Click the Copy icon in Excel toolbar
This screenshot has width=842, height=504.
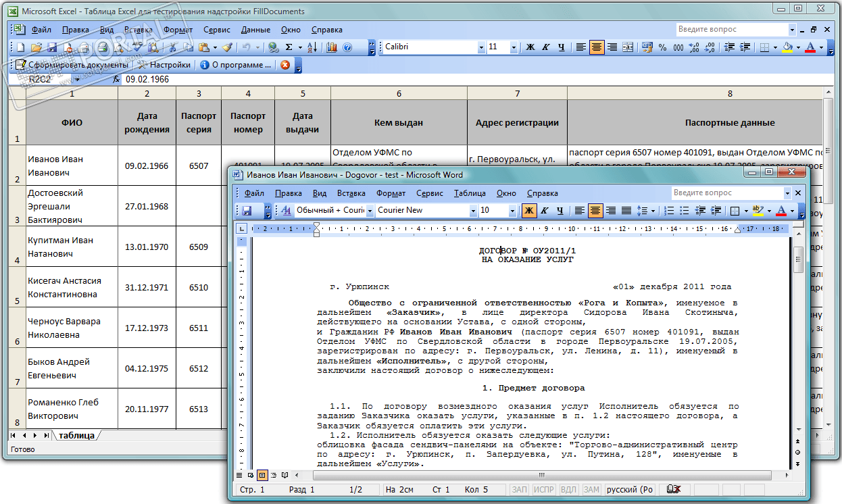tap(188, 47)
